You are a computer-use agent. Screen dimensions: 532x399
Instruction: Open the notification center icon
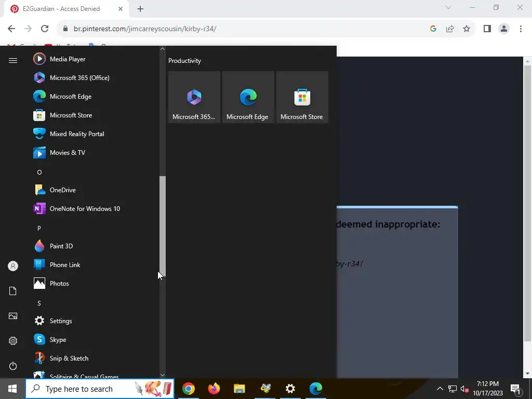tap(515, 389)
